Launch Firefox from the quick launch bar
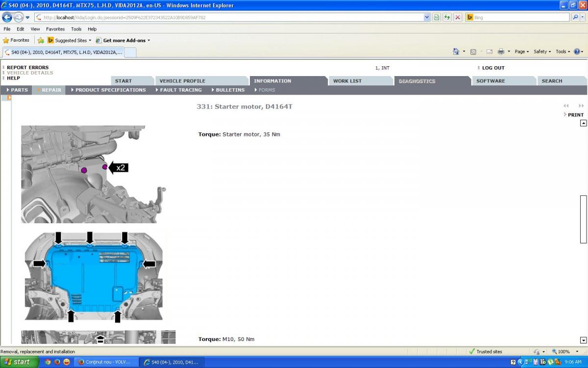 click(x=57, y=362)
